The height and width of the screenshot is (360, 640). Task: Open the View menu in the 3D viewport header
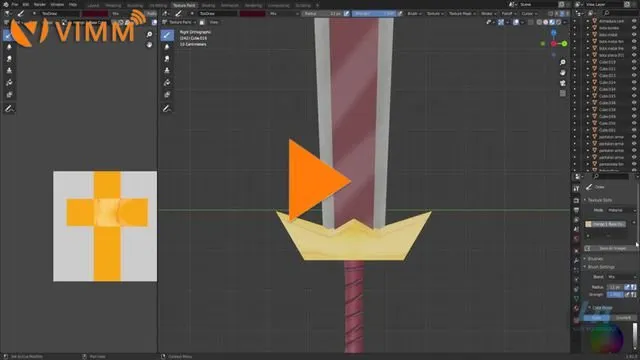[213, 22]
